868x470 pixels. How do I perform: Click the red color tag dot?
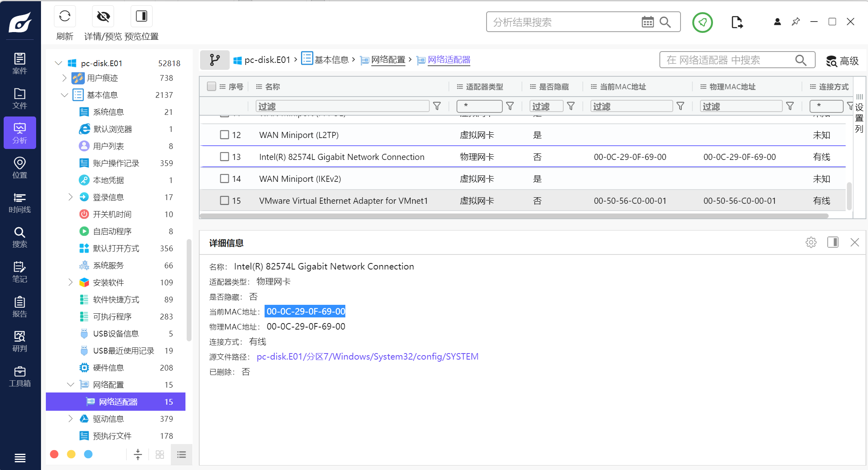tap(54, 454)
